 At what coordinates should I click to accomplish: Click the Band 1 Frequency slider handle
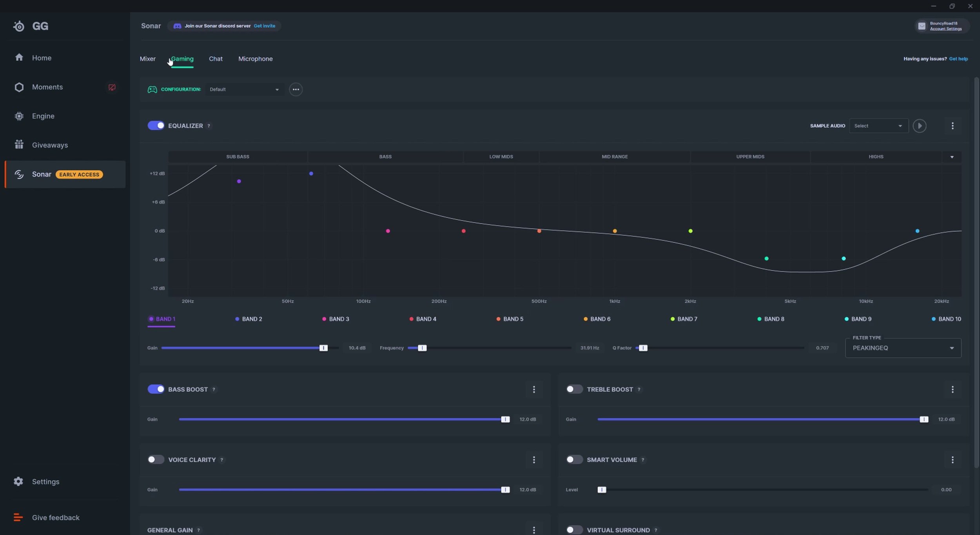422,348
